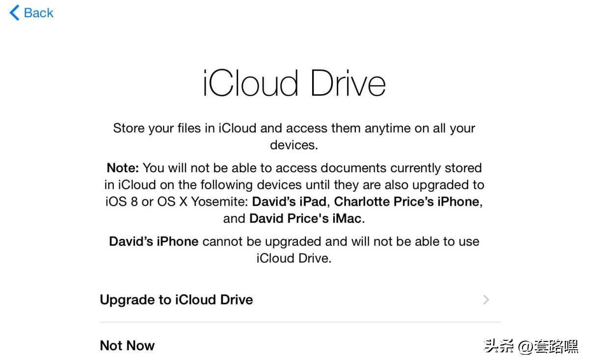Image resolution: width=589 pixels, height=364 pixels.
Task: Select the bold David's iPhone text
Action: click(153, 241)
